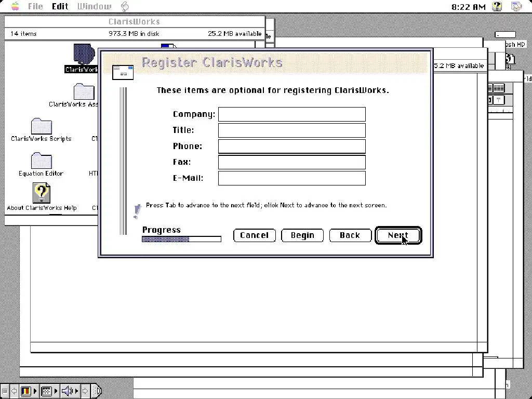This screenshot has width=532, height=399.
Task: Click the 'Press Tab to advance' hint text
Action: coord(267,205)
